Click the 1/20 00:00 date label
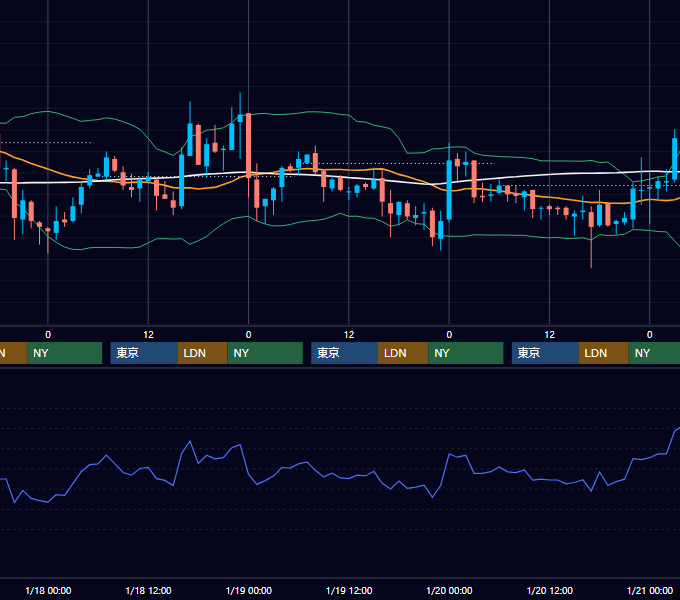The height and width of the screenshot is (600, 680). [x=449, y=590]
